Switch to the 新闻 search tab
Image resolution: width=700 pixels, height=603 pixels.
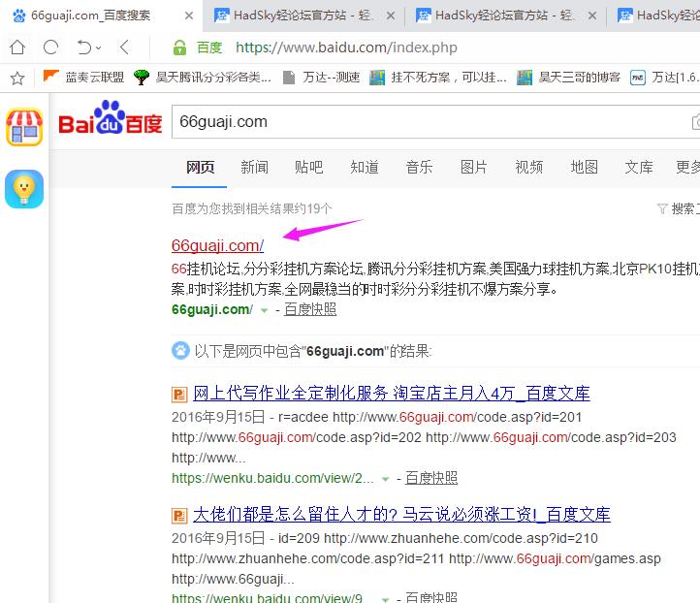pos(254,167)
